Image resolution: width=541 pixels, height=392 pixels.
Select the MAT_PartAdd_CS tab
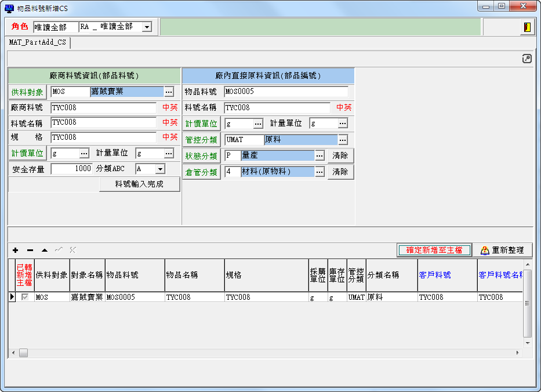coord(38,42)
